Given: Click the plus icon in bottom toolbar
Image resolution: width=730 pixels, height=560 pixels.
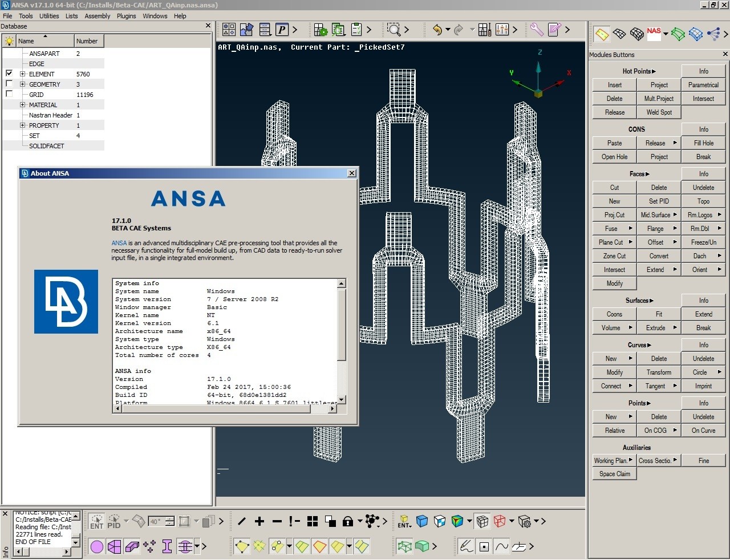Looking at the screenshot, I should click(259, 521).
